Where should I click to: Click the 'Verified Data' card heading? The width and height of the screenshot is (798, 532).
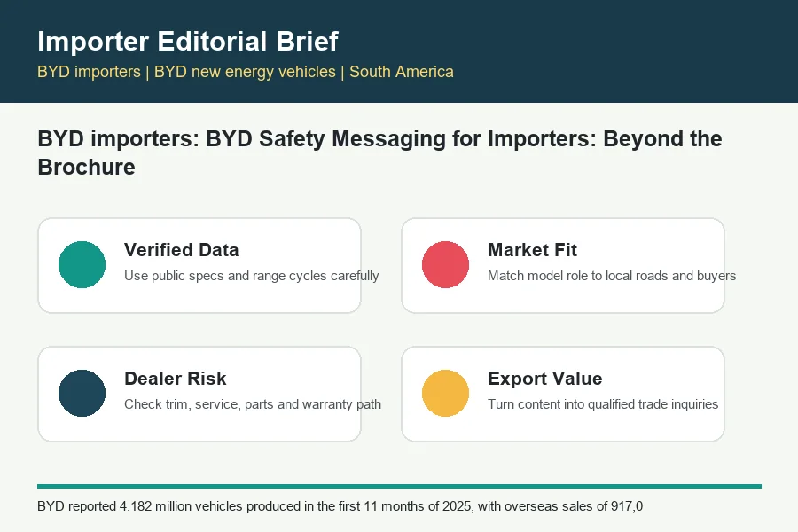181,250
